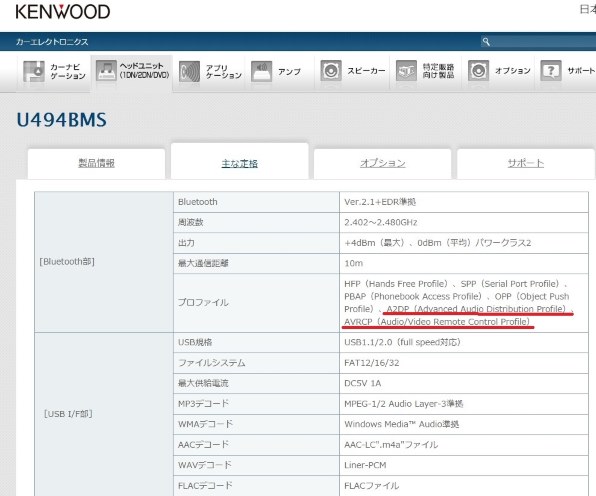596x496 pixels.
Task: Open ヘッドユニット (1DIN/2DIN/DVD) icon
Action: [106, 70]
